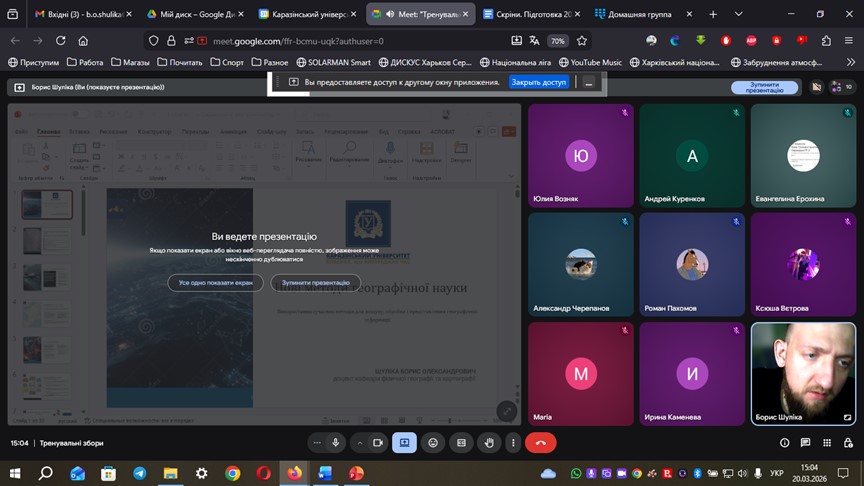
Task: Turn on captions in the toolbar
Action: (461, 442)
